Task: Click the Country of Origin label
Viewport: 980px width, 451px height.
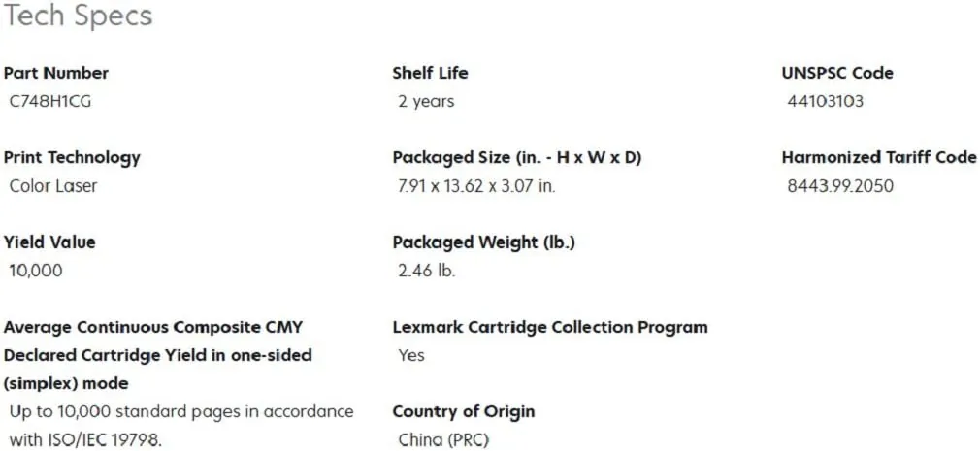Action: click(x=464, y=411)
